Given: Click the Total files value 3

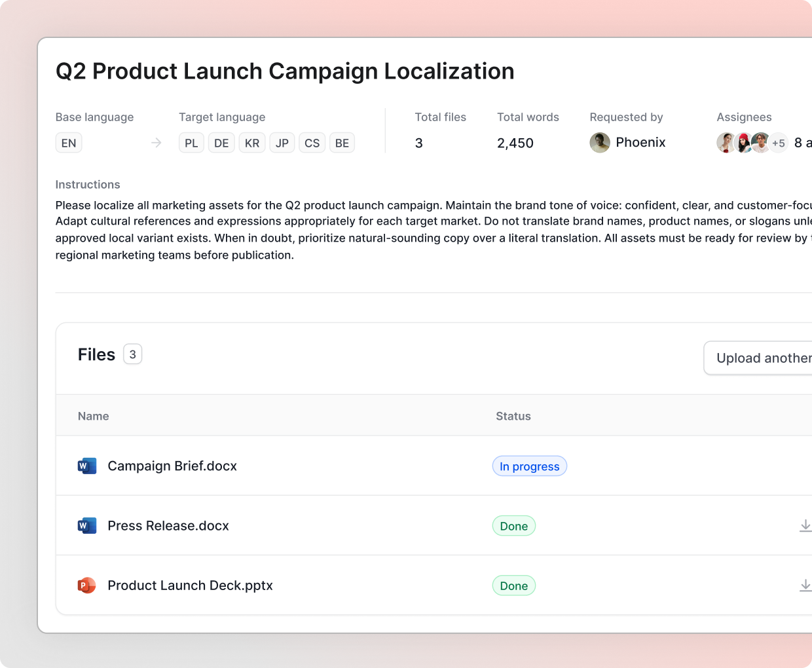Looking at the screenshot, I should (x=419, y=143).
